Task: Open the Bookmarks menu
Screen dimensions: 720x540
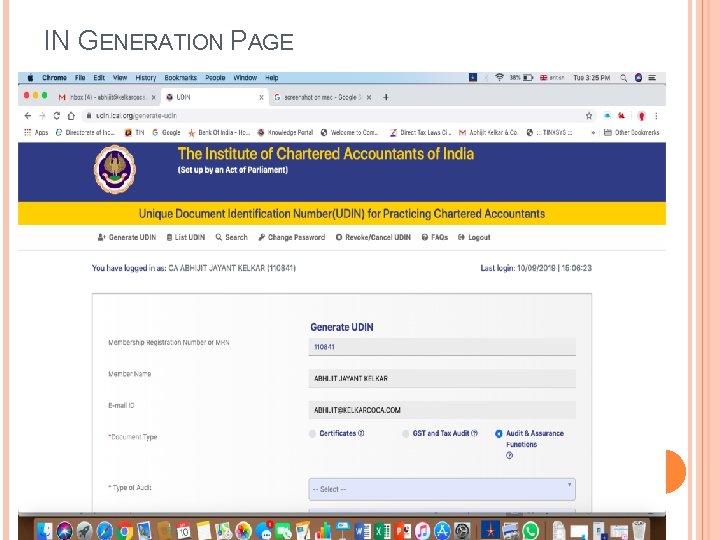Action: coord(180,78)
